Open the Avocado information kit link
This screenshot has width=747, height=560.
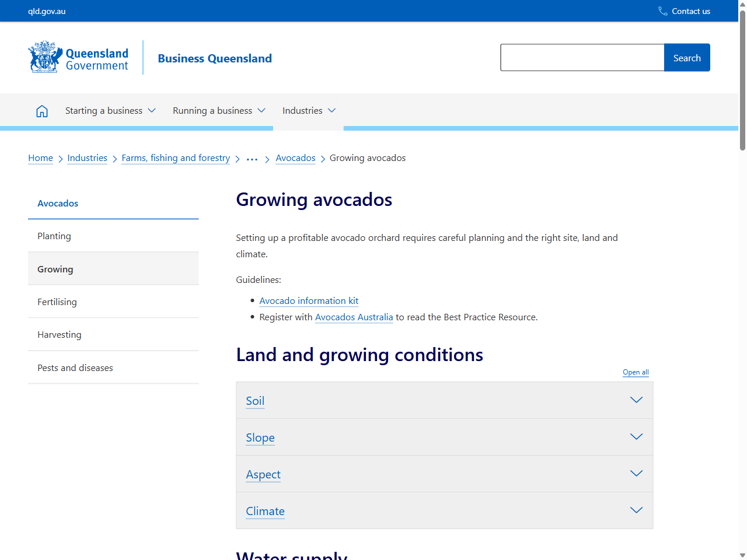coord(309,300)
